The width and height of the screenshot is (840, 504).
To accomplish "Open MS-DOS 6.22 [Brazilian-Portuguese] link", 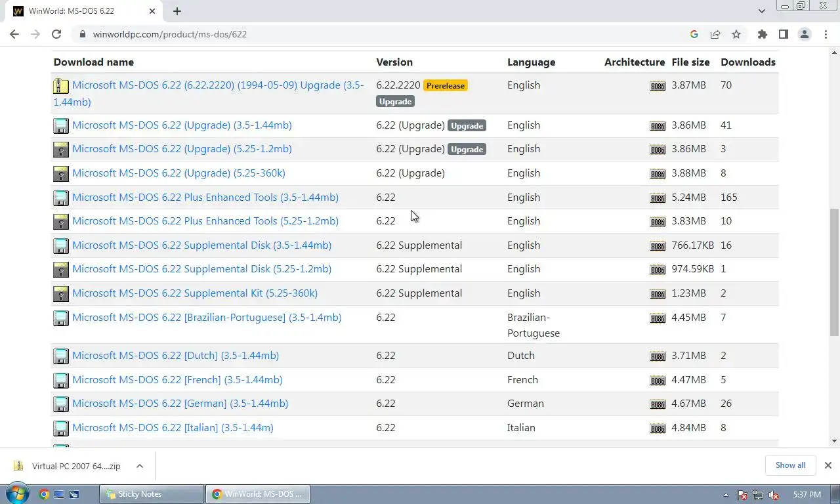I will click(x=207, y=318).
